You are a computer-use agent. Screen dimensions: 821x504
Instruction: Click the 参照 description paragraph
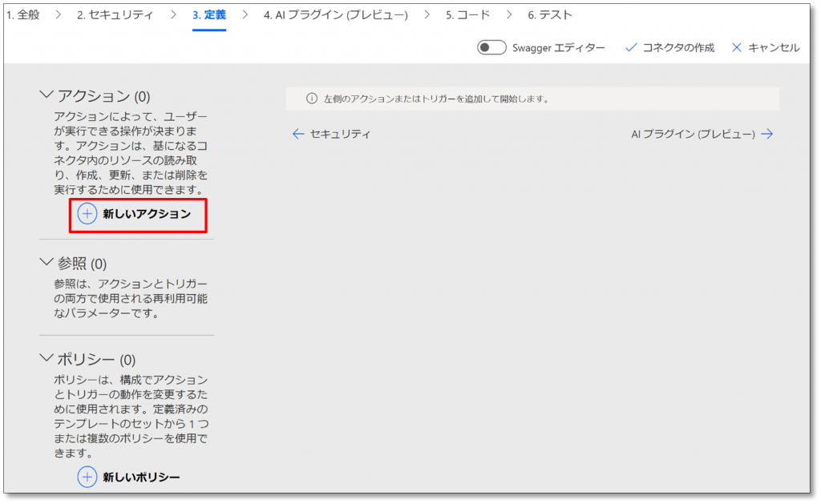pyautogui.click(x=131, y=298)
